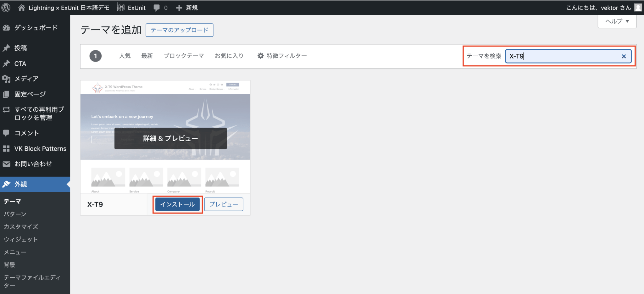Open VK Block Patterns via its grid icon

click(6, 148)
